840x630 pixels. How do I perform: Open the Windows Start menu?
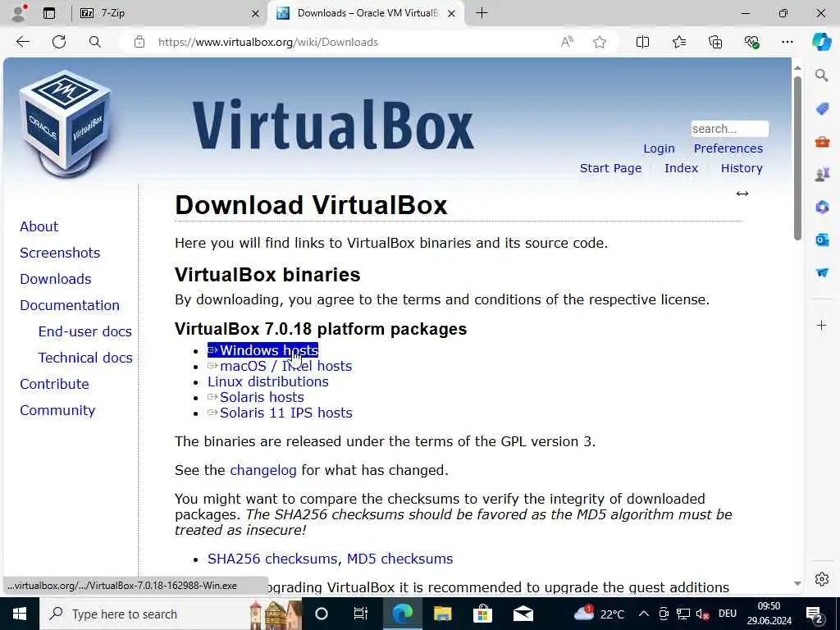coord(20,614)
